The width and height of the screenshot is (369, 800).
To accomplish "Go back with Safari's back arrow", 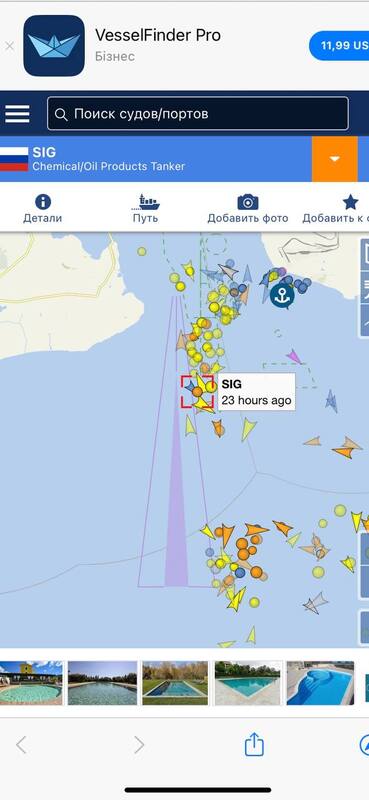I will pos(21,745).
